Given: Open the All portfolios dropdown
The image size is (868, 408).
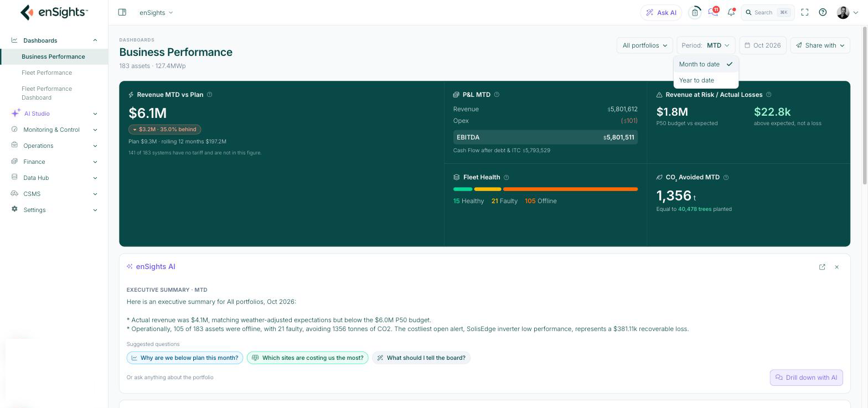Looking at the screenshot, I should 645,45.
